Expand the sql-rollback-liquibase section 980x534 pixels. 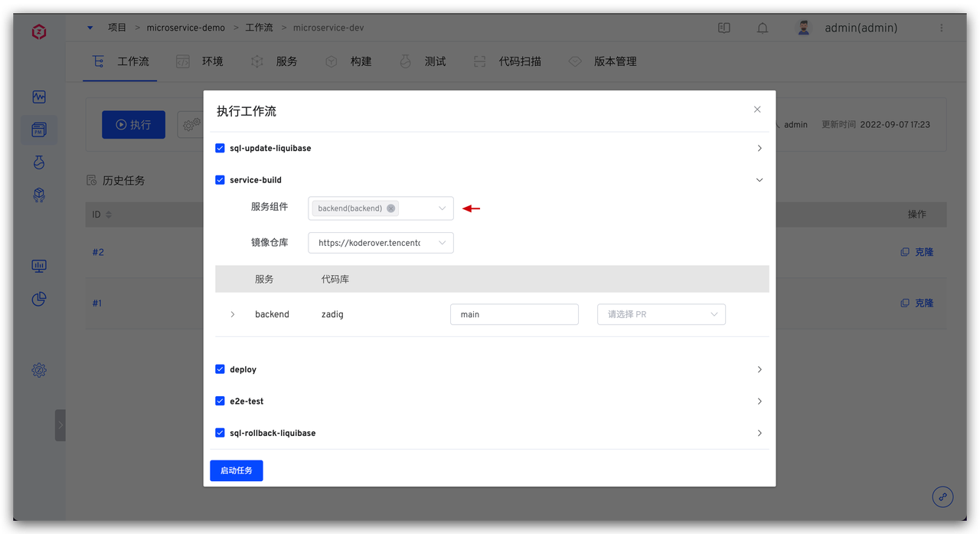[x=759, y=433]
